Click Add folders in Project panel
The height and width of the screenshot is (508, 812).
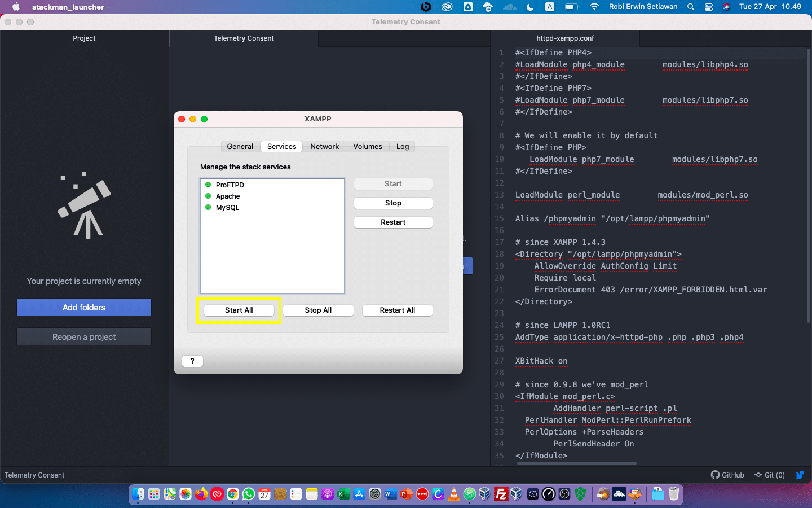[84, 308]
